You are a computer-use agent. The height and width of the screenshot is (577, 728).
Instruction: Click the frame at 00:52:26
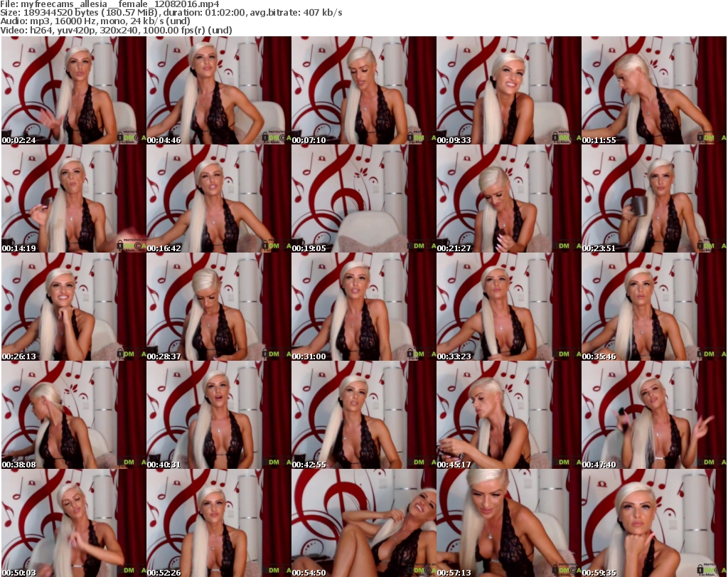219,523
